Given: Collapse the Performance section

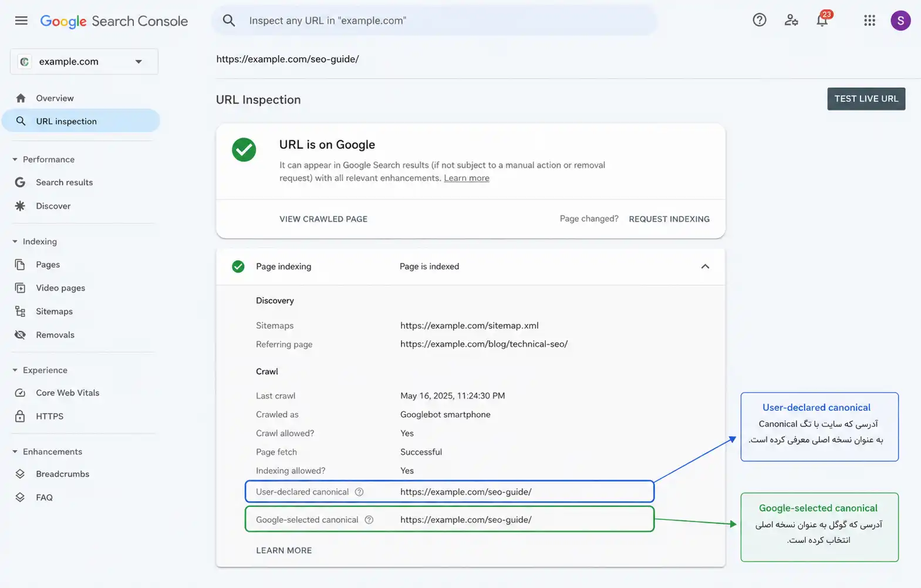Looking at the screenshot, I should pos(15,160).
